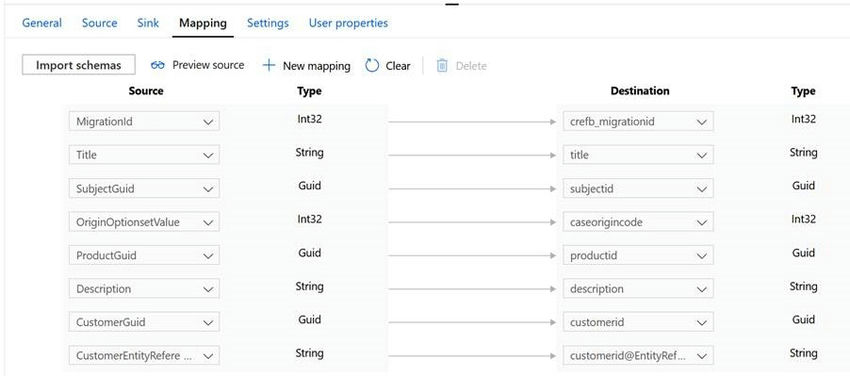Open the MigrationId source dropdown
850x376 pixels.
[144, 121]
